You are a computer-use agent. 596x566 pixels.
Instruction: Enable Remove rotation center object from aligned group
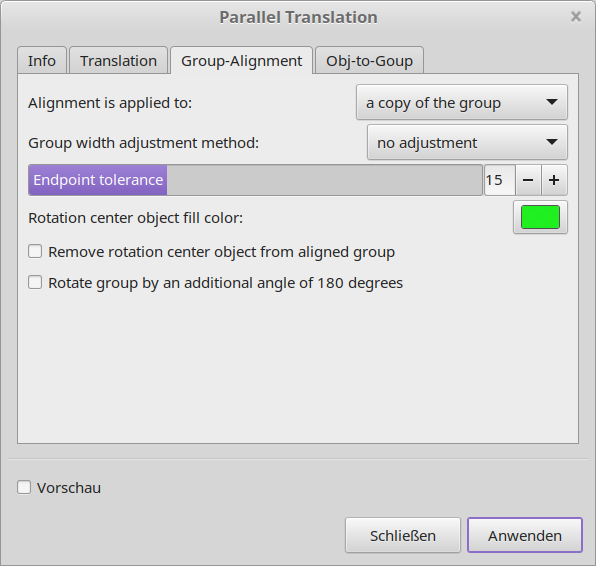(35, 251)
